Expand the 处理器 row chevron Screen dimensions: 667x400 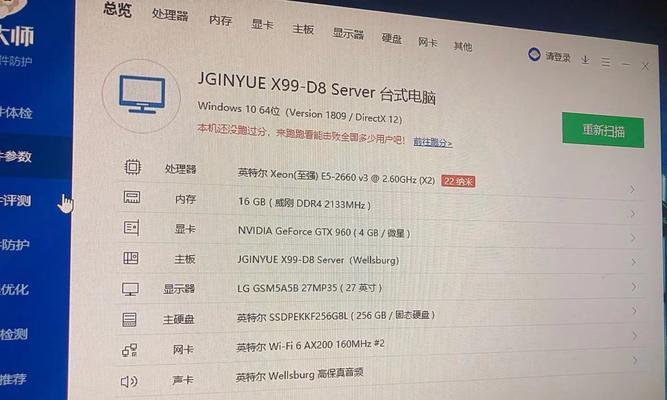633,189
